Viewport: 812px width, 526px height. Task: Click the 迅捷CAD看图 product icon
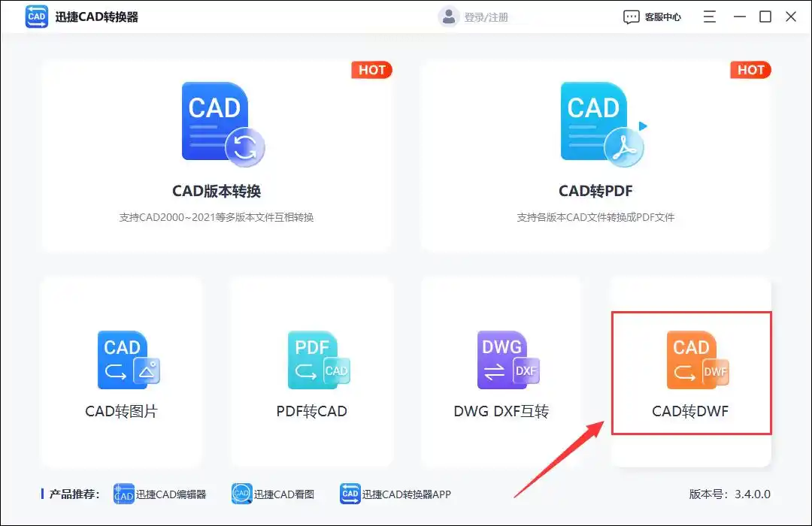[x=242, y=494]
